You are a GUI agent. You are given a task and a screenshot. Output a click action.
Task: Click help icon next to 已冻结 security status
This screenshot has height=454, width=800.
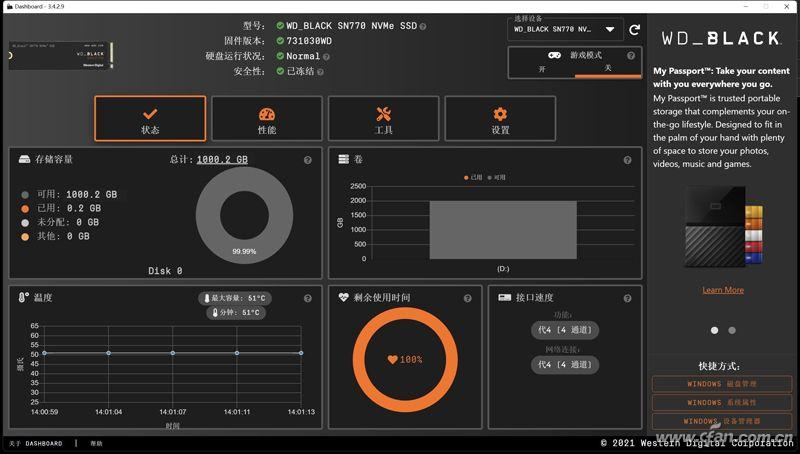[320, 72]
